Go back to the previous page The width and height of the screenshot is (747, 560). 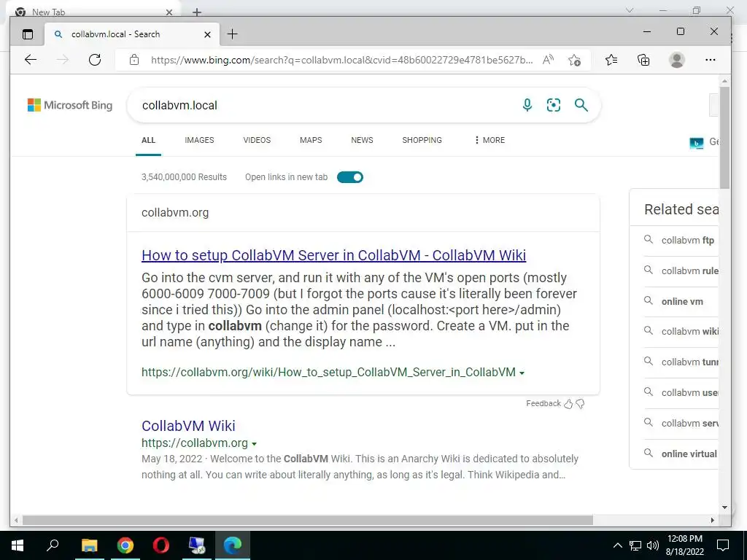[31, 60]
